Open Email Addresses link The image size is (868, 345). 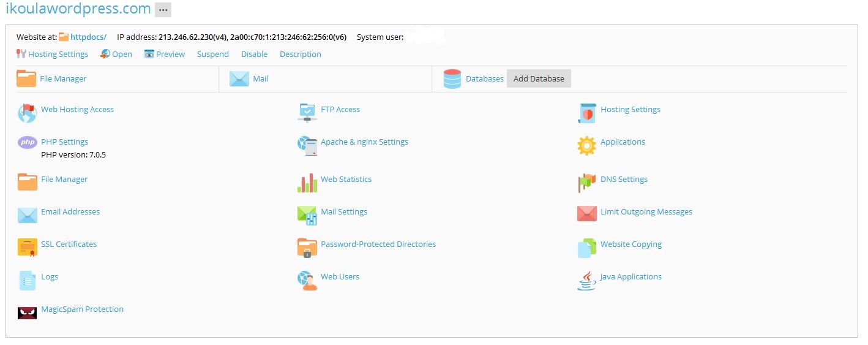(70, 211)
